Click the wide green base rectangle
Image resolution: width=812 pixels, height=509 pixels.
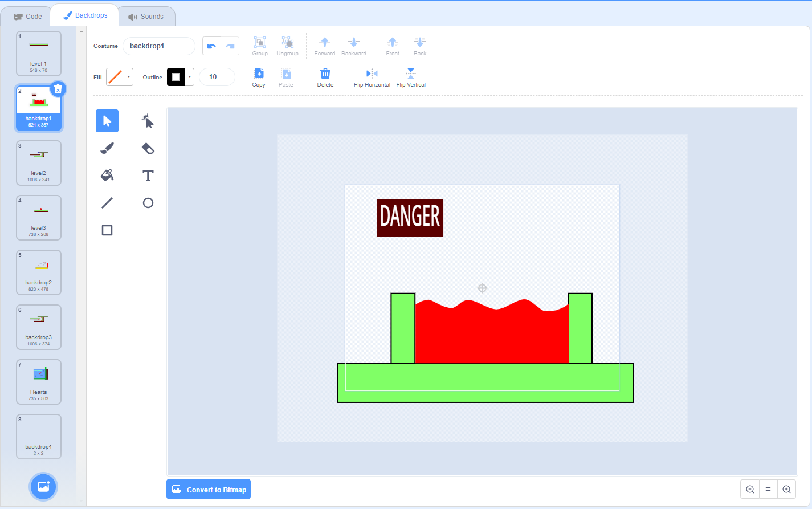485,382
